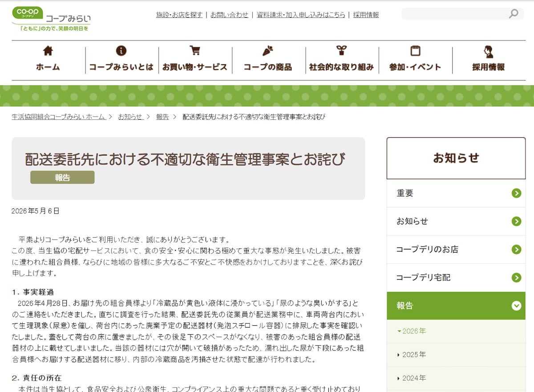Viewport: 534px width, 392px height.
Task: Click the date 2026年5月6日
Action: [x=36, y=211]
